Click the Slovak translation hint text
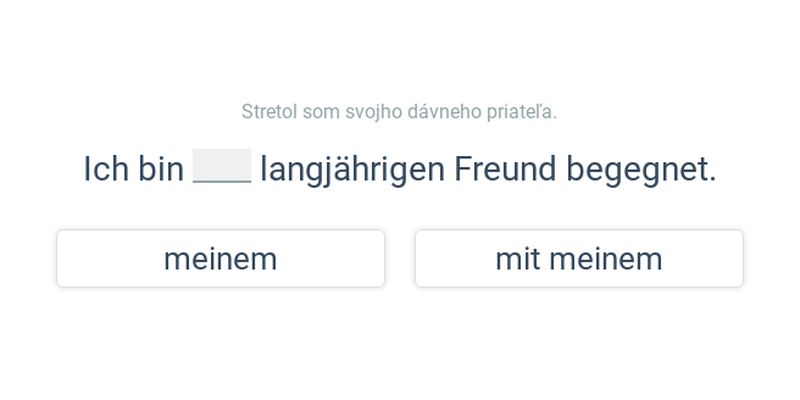This screenshot has height=400, width=800. pos(399,112)
